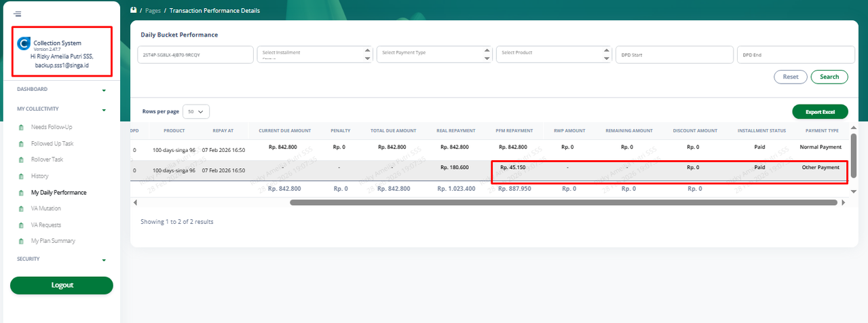Go to Followed Up Task

point(52,144)
